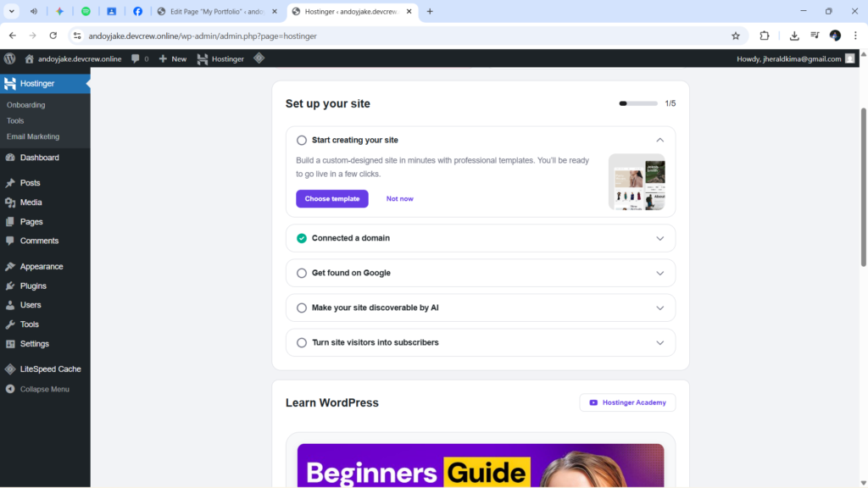Click the diamond-shaped icon in admin bar
The width and height of the screenshot is (868, 488).
259,58
